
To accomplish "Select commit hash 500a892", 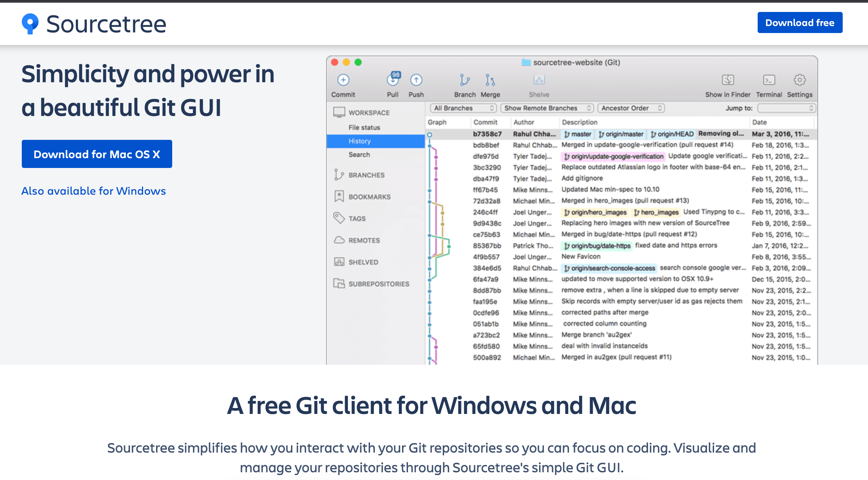I will (x=487, y=357).
